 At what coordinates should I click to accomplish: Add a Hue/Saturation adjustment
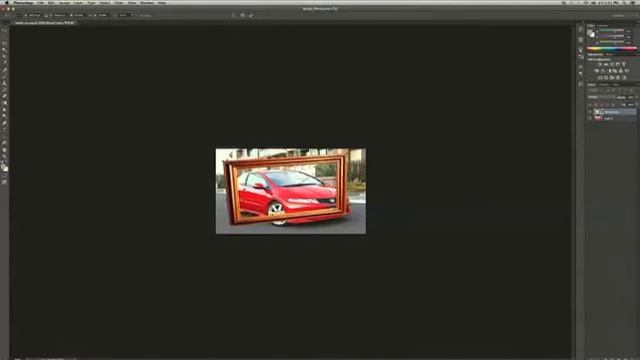click(596, 71)
